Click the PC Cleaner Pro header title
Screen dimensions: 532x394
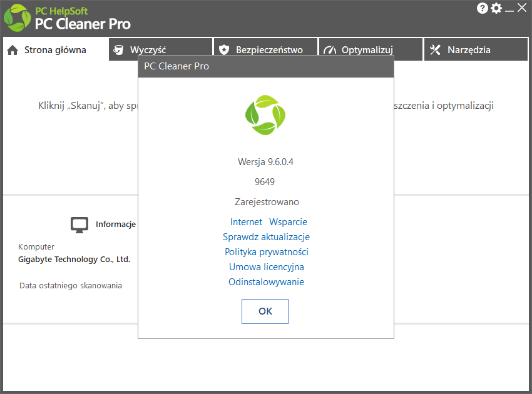[83, 24]
